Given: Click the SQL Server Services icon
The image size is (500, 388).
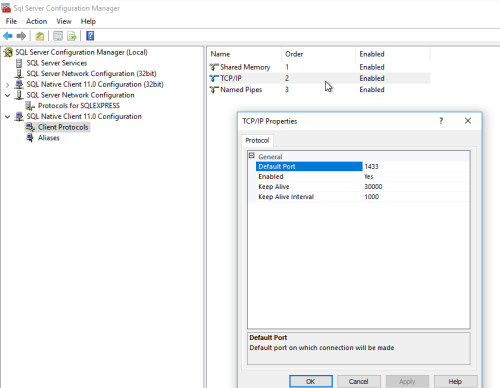Looking at the screenshot, I should 19,63.
